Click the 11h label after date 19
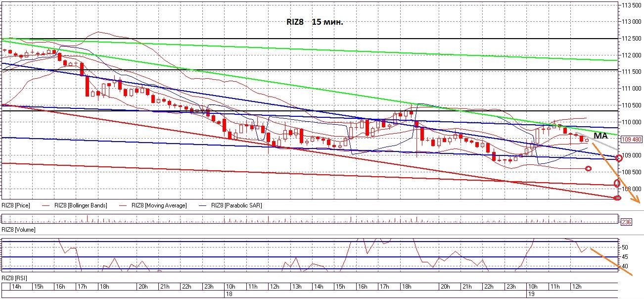 (554, 287)
